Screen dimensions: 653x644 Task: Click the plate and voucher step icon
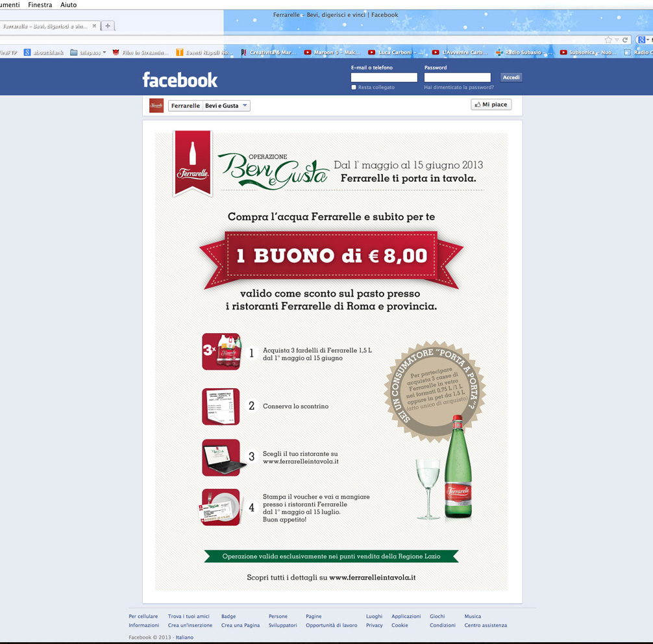[x=221, y=508]
